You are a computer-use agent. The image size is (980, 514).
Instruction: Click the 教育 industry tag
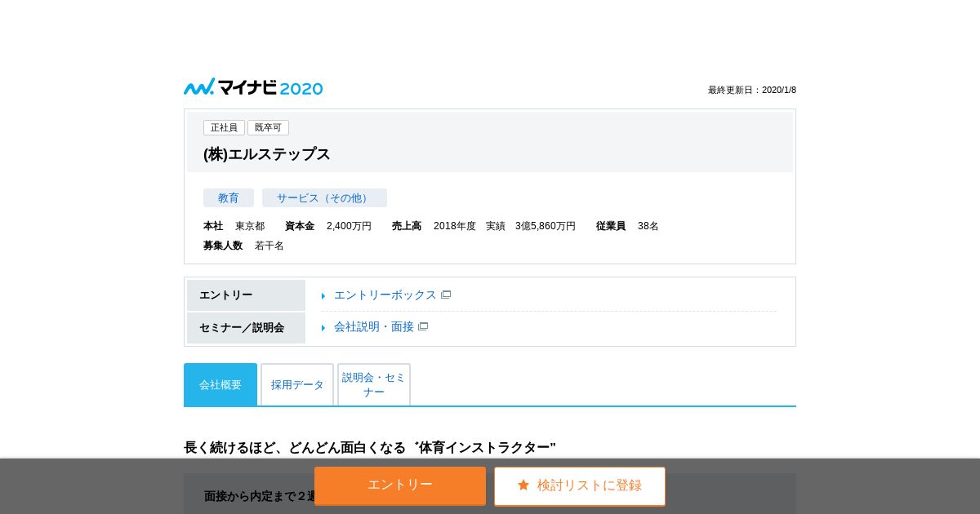(229, 197)
